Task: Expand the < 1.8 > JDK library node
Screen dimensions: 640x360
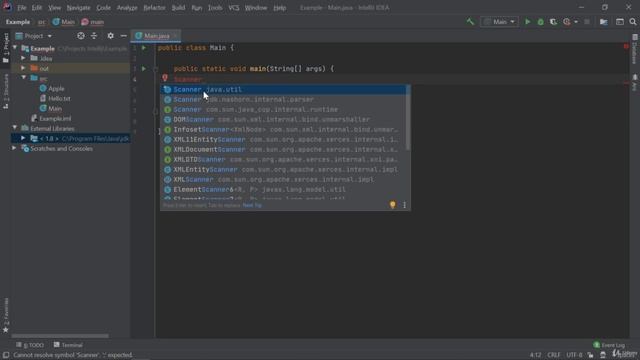Action: 23,138
